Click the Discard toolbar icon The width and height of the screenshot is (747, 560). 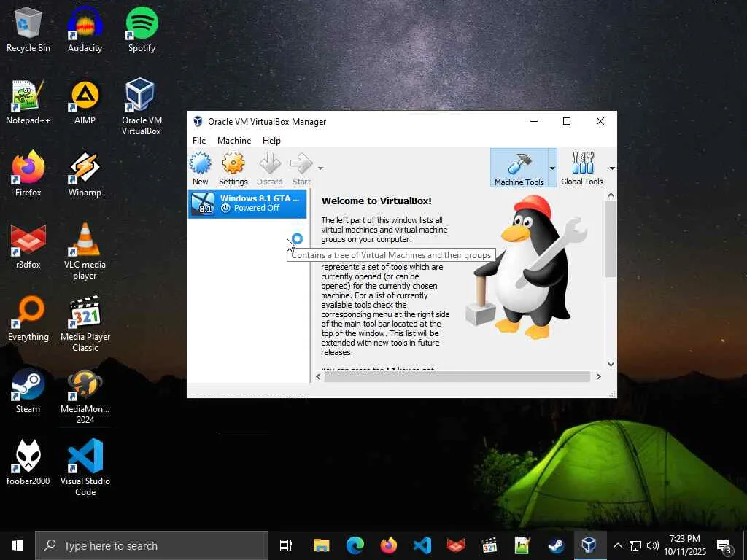pyautogui.click(x=270, y=168)
